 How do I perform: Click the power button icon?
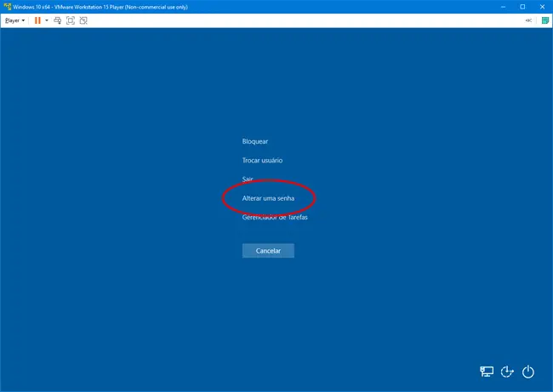click(528, 372)
